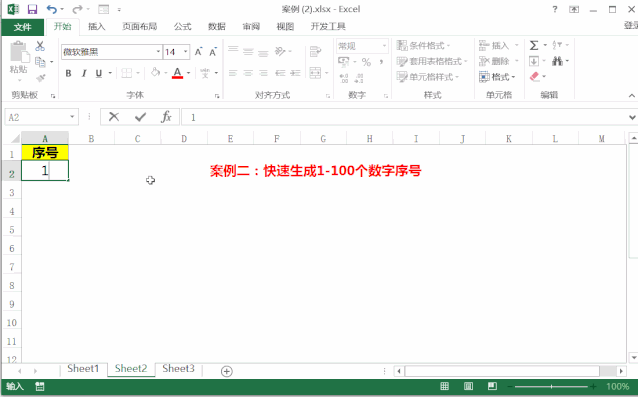The width and height of the screenshot is (638, 397).
Task: Apply cell borders icon
Action: coord(127,73)
